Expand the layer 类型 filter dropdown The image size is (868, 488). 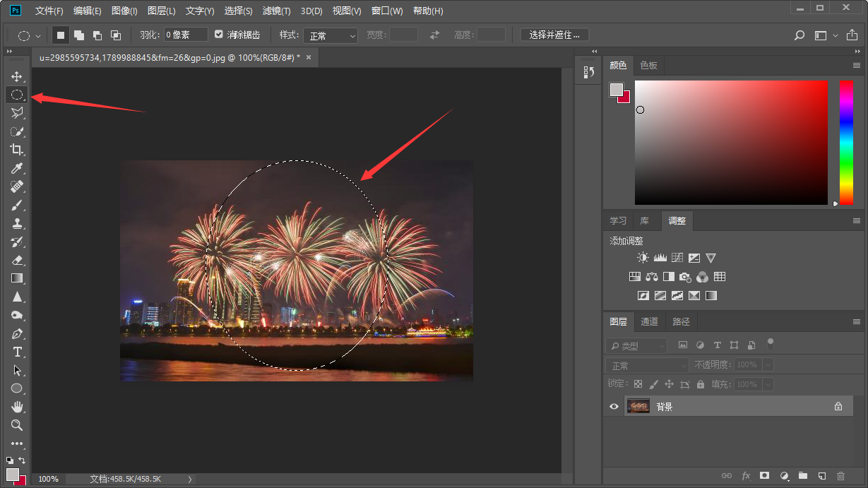(x=636, y=345)
